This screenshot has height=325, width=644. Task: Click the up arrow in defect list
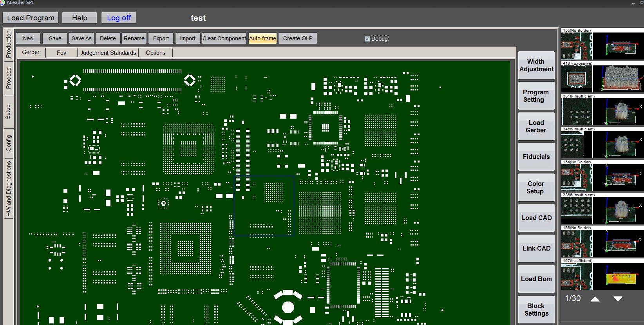pyautogui.click(x=595, y=299)
